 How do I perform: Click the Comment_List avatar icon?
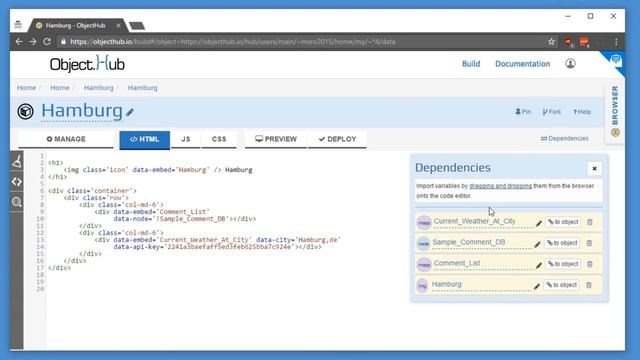424,265
